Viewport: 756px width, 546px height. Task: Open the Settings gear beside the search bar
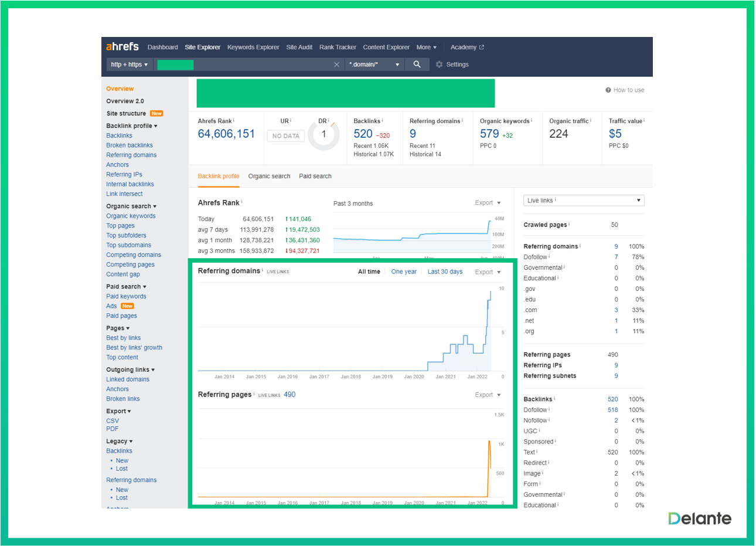click(x=439, y=65)
